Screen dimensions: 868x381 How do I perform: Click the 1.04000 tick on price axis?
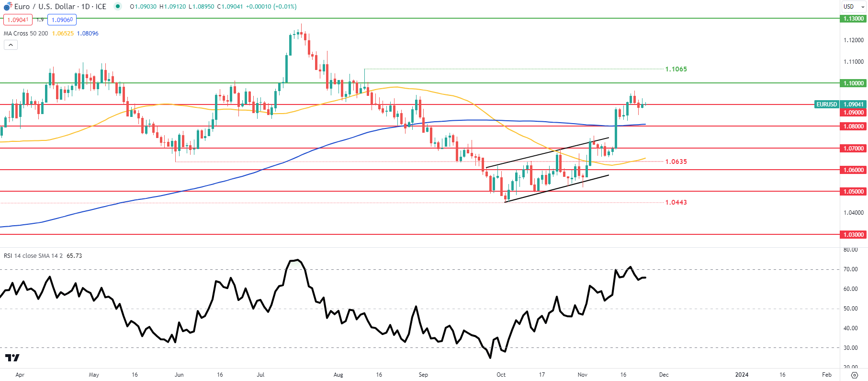[854, 213]
